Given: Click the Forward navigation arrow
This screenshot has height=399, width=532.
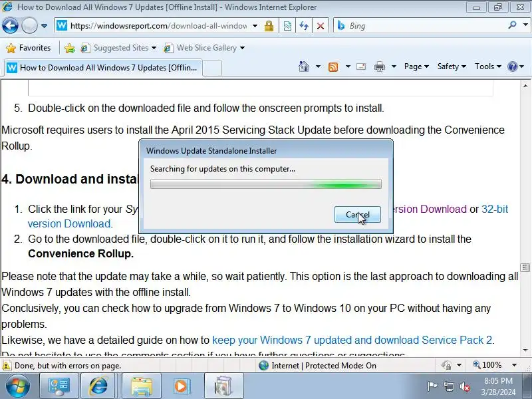Looking at the screenshot, I should [x=29, y=26].
